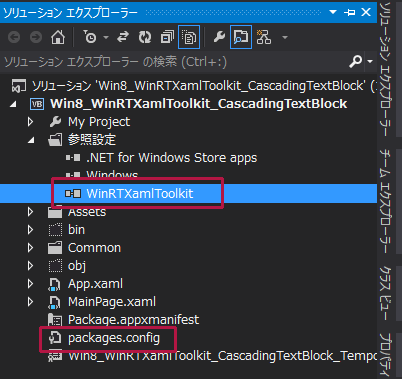Refresh the Solution Explorer tree

145,37
